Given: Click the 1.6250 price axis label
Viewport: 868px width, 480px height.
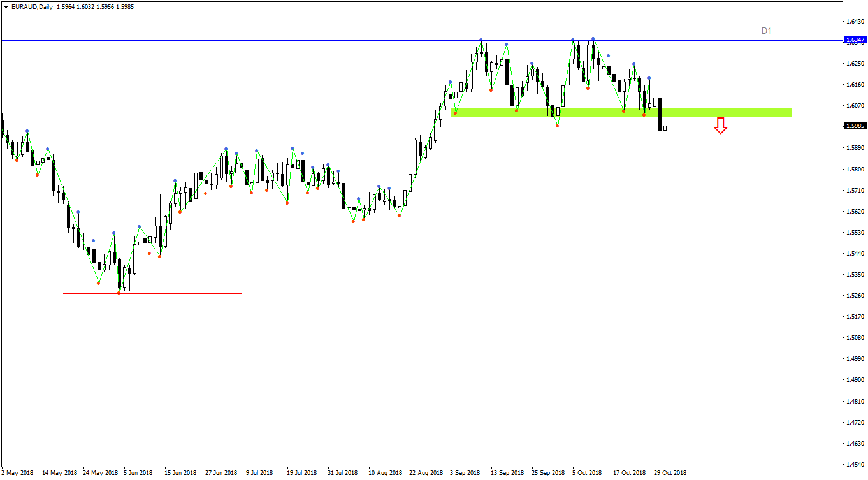Looking at the screenshot, I should pyautogui.click(x=855, y=64).
